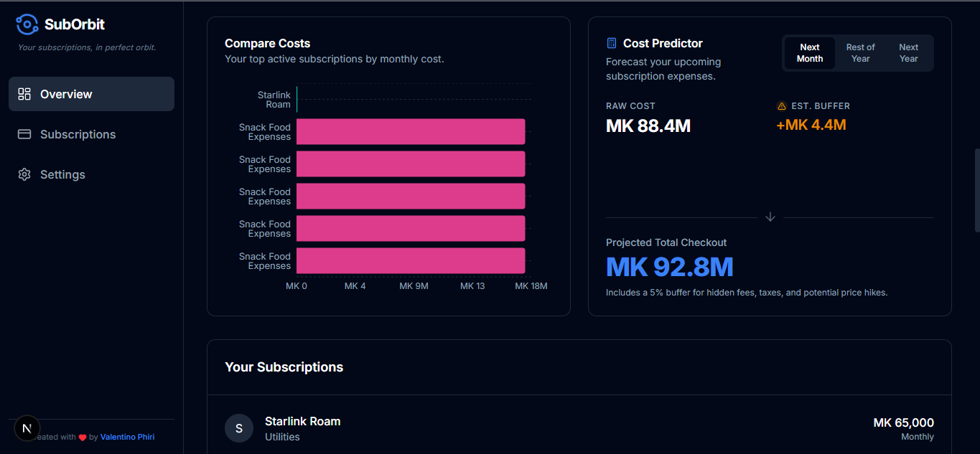
Task: Click the page's vertical scrollbar thumb
Action: 976,190
